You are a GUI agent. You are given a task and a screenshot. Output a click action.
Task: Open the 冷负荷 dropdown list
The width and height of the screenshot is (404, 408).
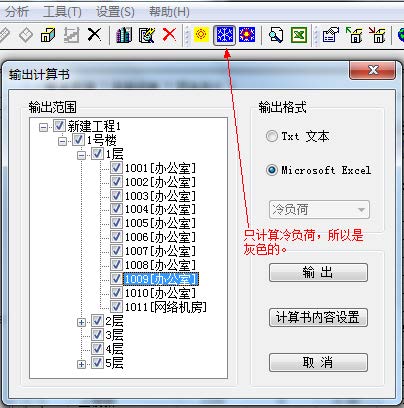coord(319,210)
